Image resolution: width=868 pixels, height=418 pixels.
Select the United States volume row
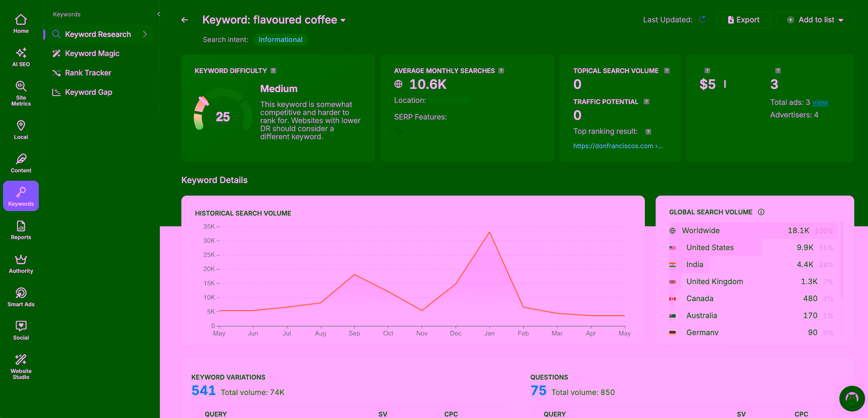click(754, 247)
